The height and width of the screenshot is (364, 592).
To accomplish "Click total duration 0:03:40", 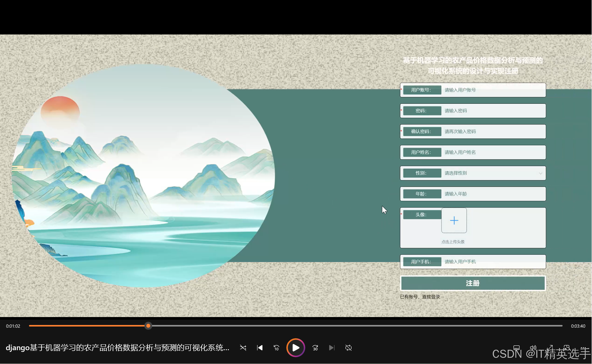I will pyautogui.click(x=578, y=326).
